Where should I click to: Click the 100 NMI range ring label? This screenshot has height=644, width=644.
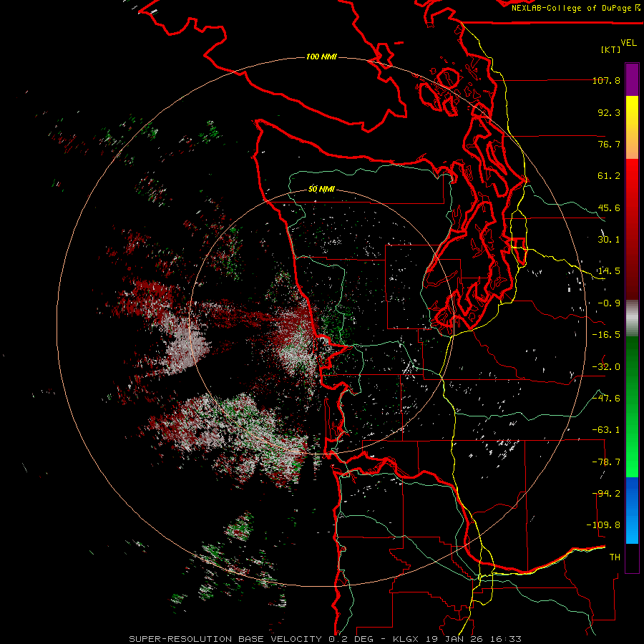(321, 57)
